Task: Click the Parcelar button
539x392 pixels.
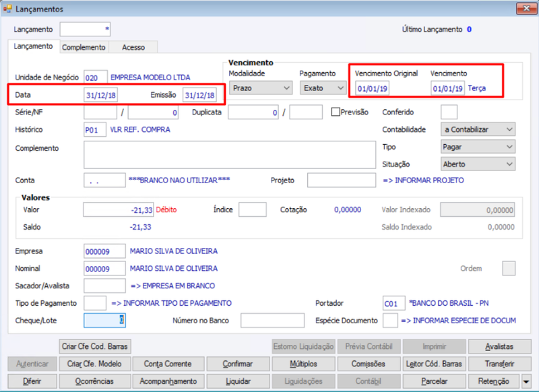Action: coord(434,381)
